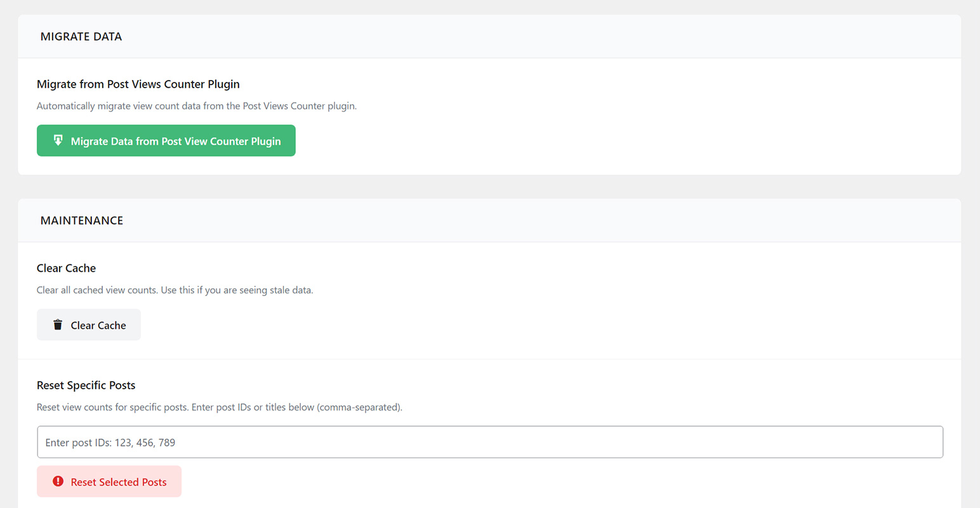Image resolution: width=980 pixels, height=508 pixels.
Task: Click the 'Use this if you are seeing stale data' sentence
Action: [x=237, y=290]
